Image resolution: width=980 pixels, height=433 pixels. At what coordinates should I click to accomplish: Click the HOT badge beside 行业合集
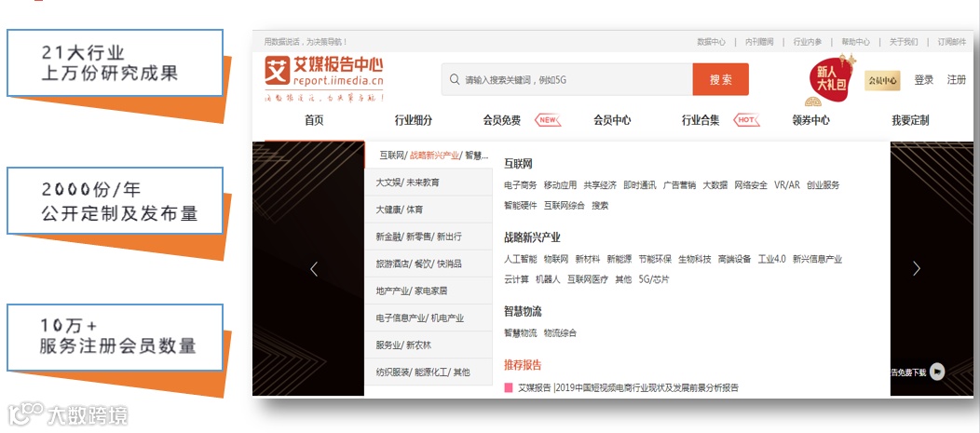(x=747, y=120)
